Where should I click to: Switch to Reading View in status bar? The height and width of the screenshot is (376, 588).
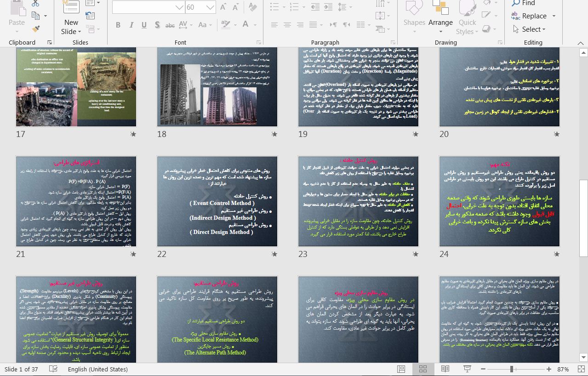[x=445, y=369]
